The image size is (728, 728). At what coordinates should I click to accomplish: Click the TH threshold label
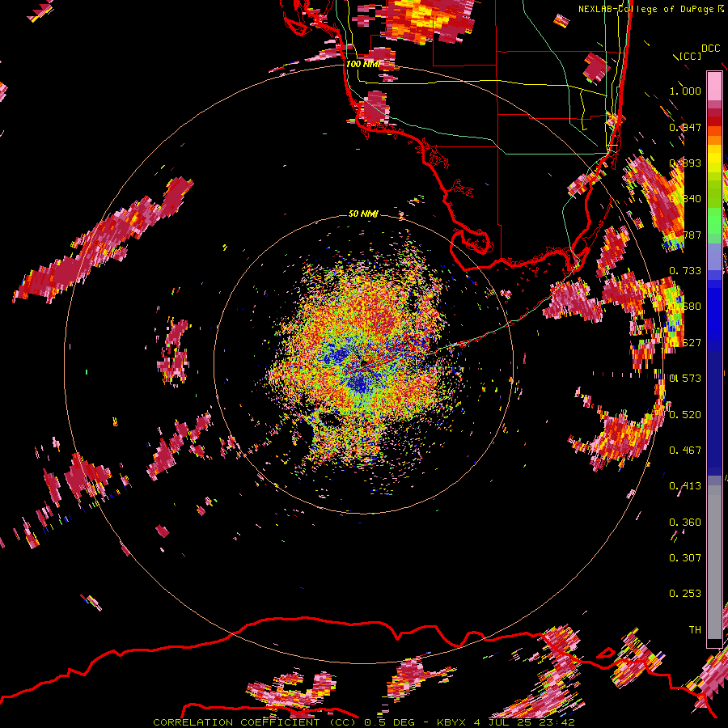695,629
